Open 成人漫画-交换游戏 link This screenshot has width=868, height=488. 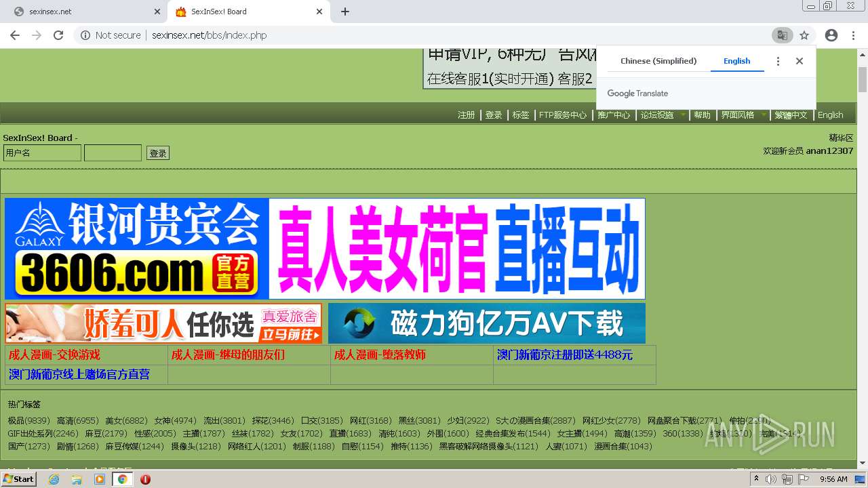coord(54,354)
